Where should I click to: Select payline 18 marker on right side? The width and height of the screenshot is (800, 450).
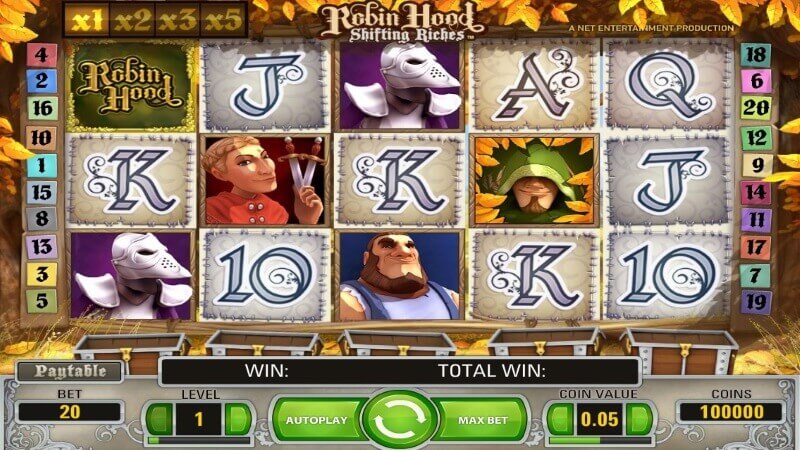coord(756,55)
